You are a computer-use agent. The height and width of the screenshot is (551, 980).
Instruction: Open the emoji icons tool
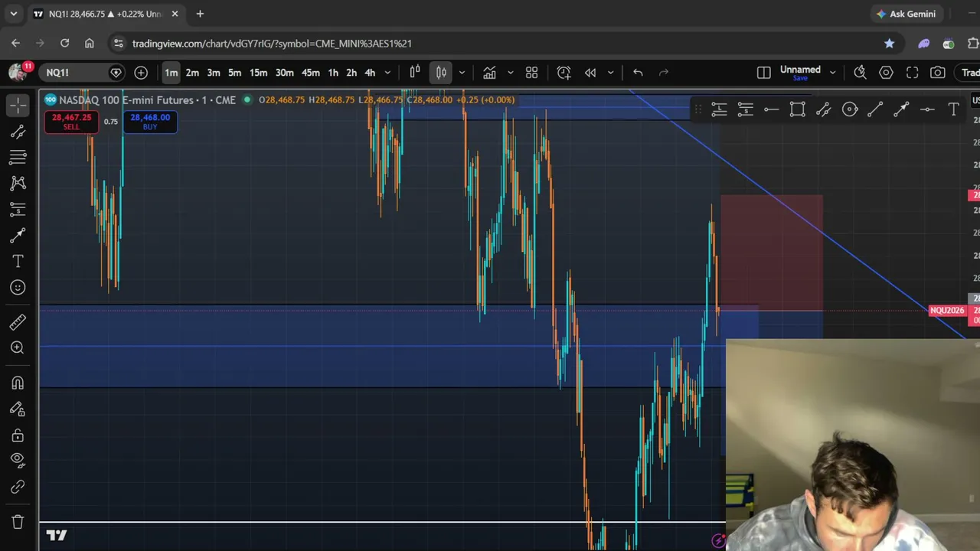point(18,287)
